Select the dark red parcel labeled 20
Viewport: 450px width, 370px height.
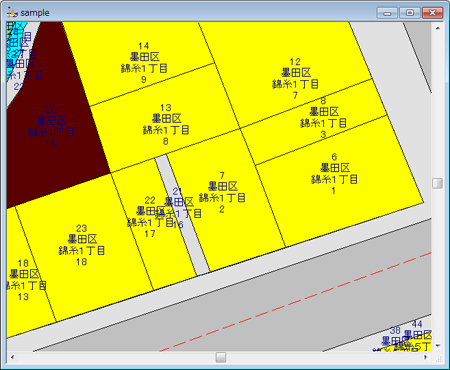click(x=50, y=127)
